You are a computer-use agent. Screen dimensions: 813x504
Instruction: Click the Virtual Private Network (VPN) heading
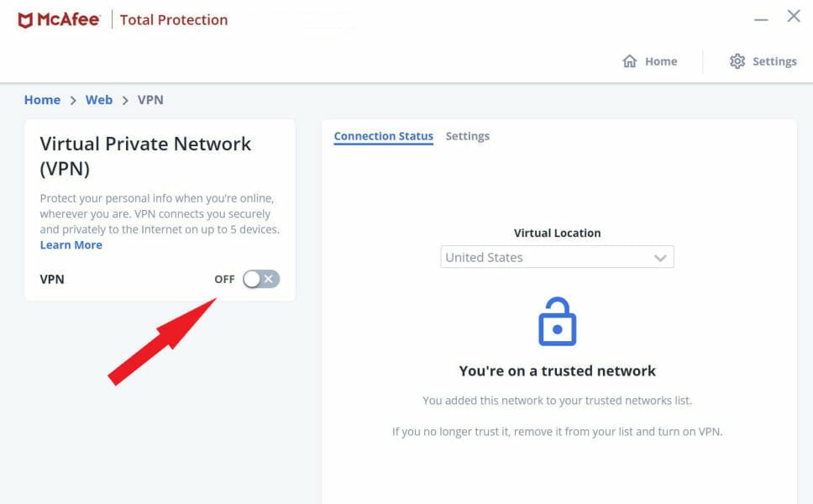coord(145,155)
